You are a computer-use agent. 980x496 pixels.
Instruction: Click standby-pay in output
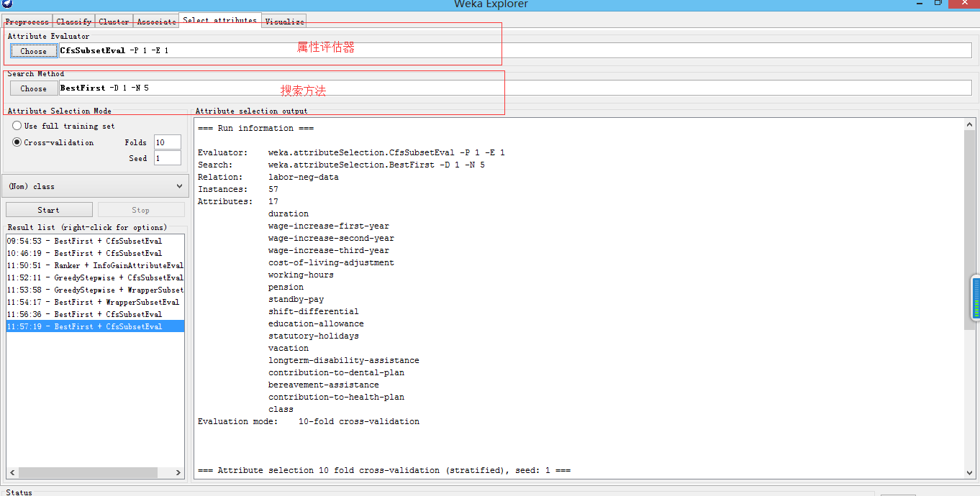296,299
